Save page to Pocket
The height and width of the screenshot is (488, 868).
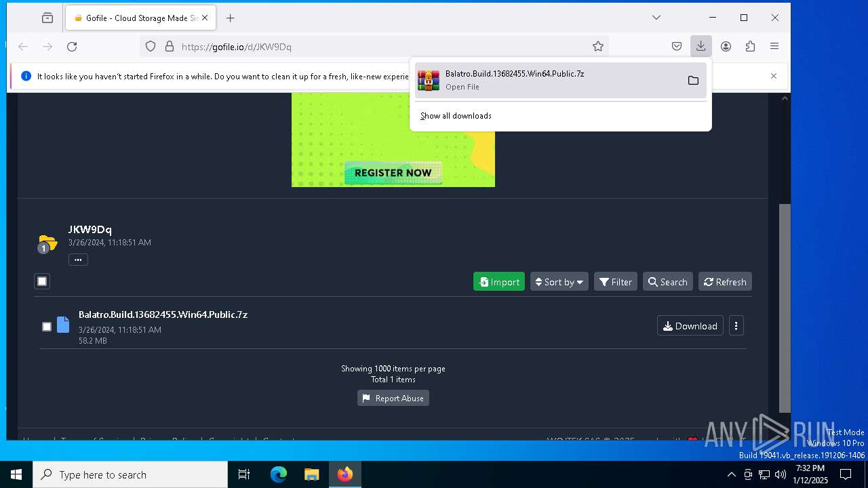677,47
